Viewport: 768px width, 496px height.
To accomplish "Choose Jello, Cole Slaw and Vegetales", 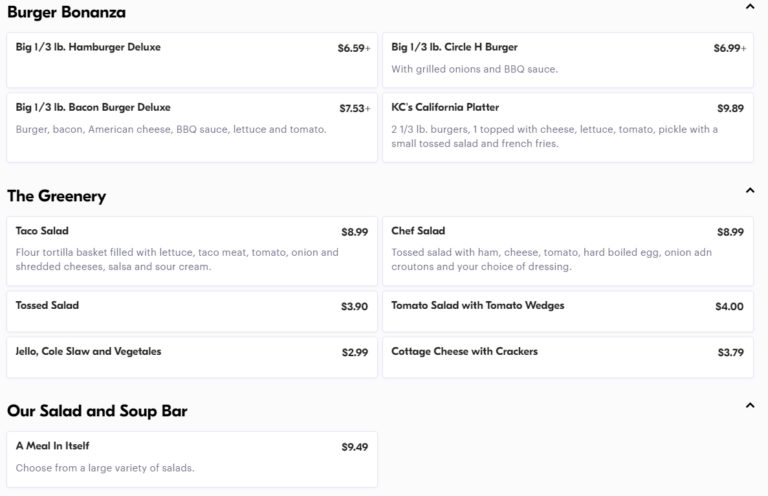I will click(x=192, y=357).
